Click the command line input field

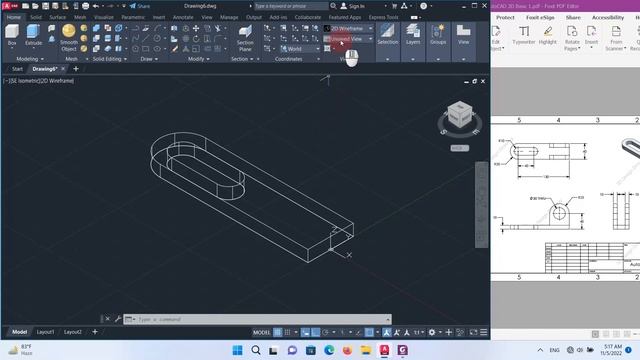click(261, 319)
